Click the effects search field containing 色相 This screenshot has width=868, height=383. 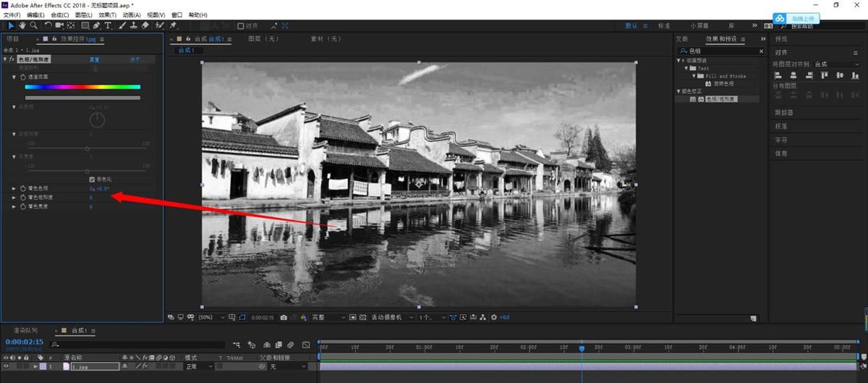(720, 51)
